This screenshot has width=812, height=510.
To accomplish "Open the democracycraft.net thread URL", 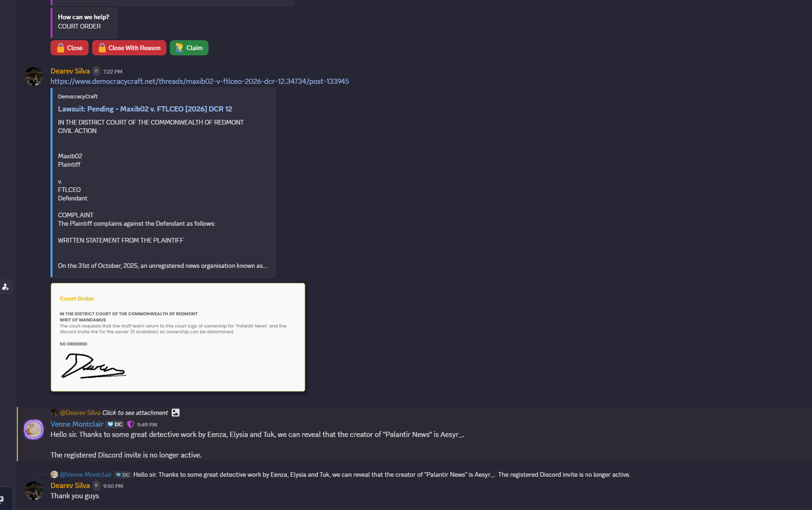I will point(199,81).
